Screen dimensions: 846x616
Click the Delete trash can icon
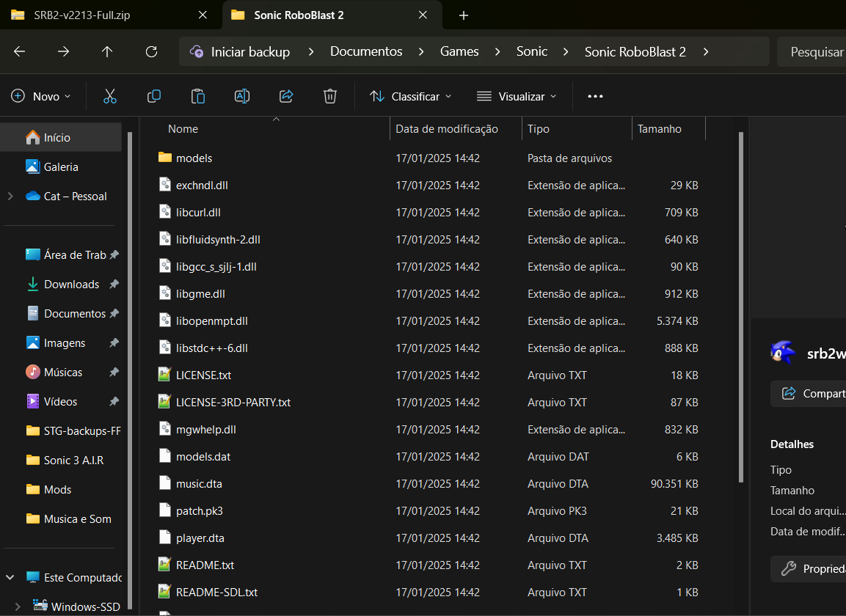click(x=330, y=97)
